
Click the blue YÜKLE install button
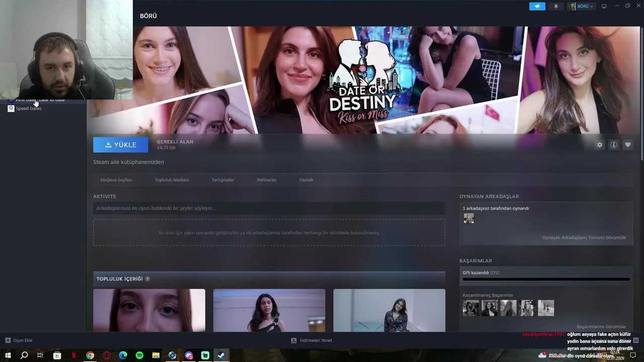point(121,145)
